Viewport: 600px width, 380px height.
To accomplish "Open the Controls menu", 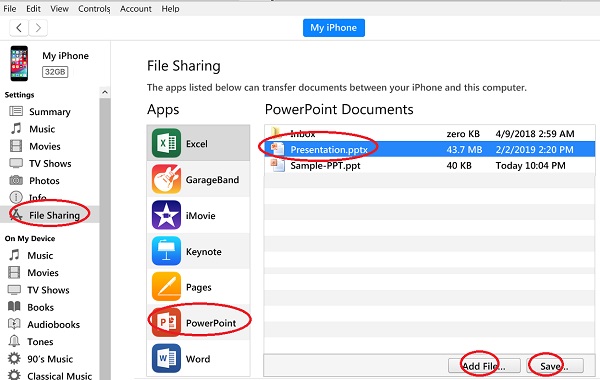I will 94,8.
